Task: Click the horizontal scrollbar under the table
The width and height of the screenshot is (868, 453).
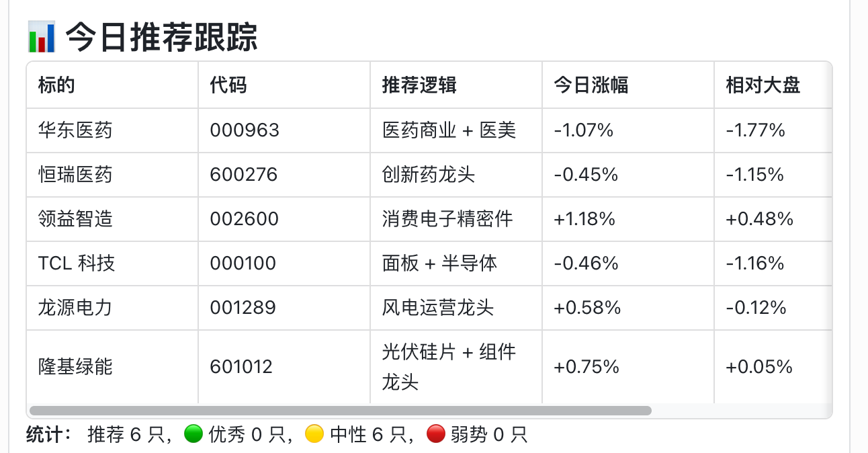Action: click(x=341, y=411)
